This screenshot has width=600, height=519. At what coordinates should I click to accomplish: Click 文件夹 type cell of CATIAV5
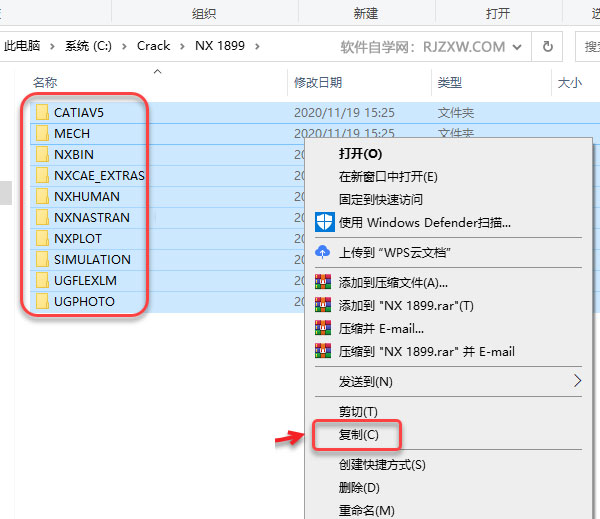(x=456, y=113)
